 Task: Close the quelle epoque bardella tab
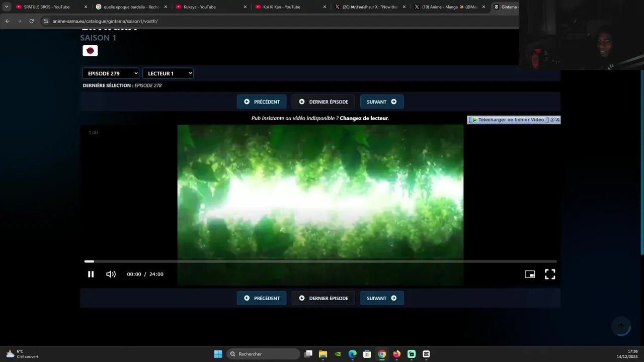click(166, 7)
